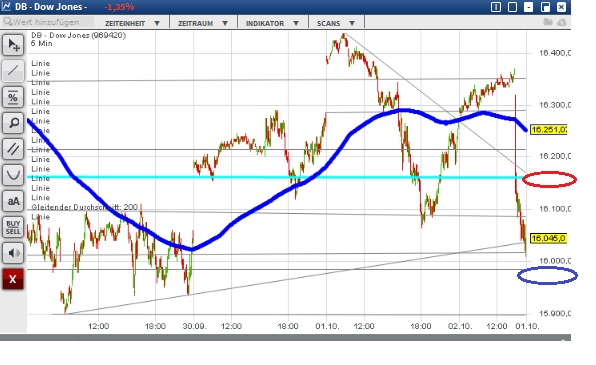Click the cloud icon in toolbar

point(562,22)
